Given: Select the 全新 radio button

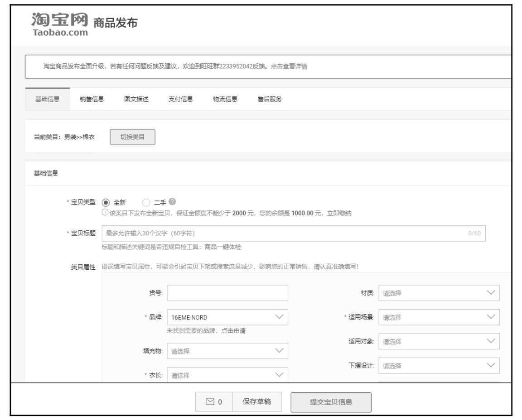Looking at the screenshot, I should pyautogui.click(x=106, y=203).
